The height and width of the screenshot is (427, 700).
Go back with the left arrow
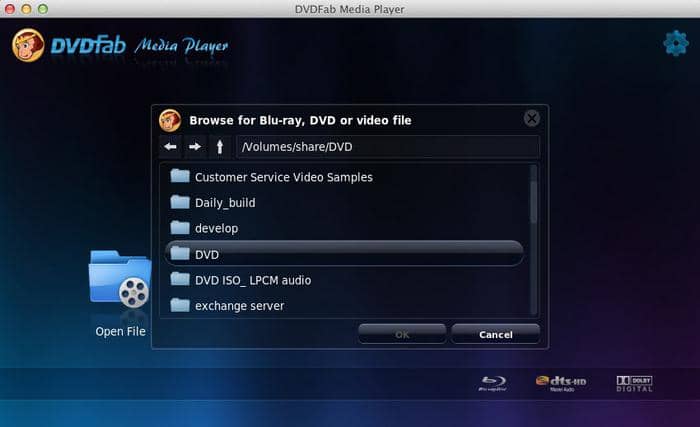click(x=170, y=147)
